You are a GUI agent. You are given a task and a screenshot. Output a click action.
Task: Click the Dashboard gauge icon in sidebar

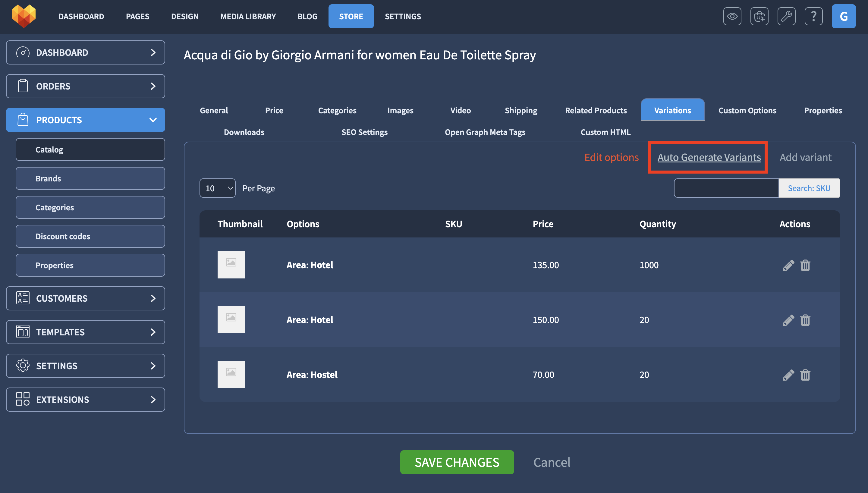click(23, 52)
